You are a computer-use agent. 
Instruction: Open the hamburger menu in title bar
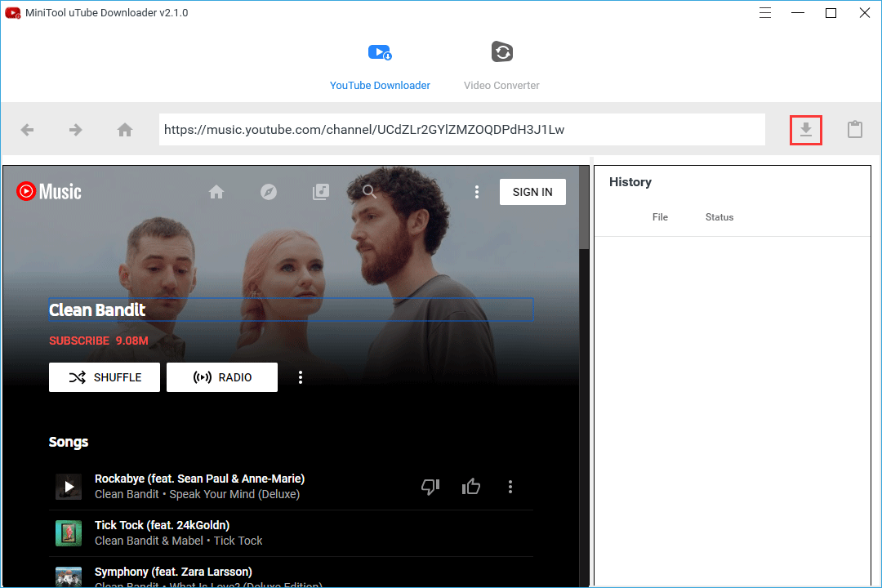click(765, 13)
